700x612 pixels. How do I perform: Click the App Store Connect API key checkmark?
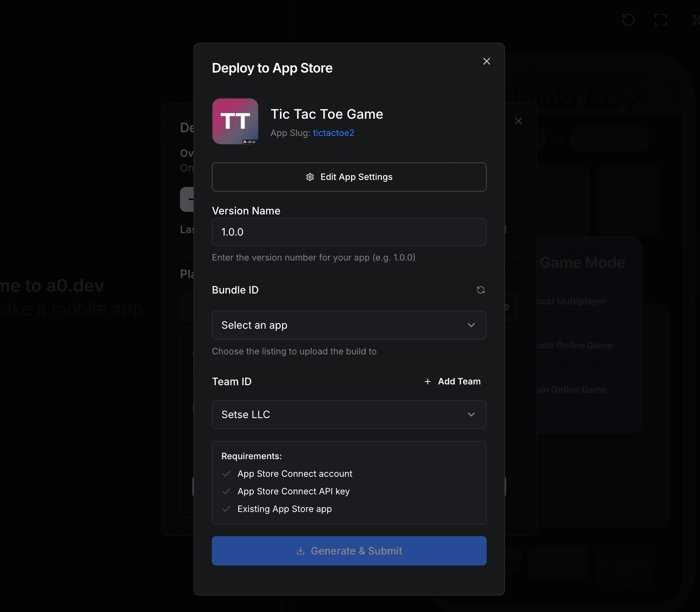(226, 491)
